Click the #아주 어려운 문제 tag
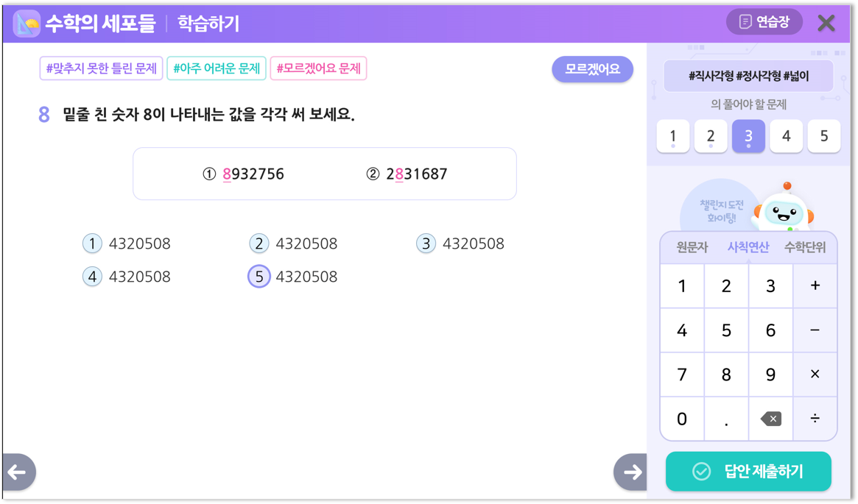Screen dimensions: 858x504 coord(217,68)
